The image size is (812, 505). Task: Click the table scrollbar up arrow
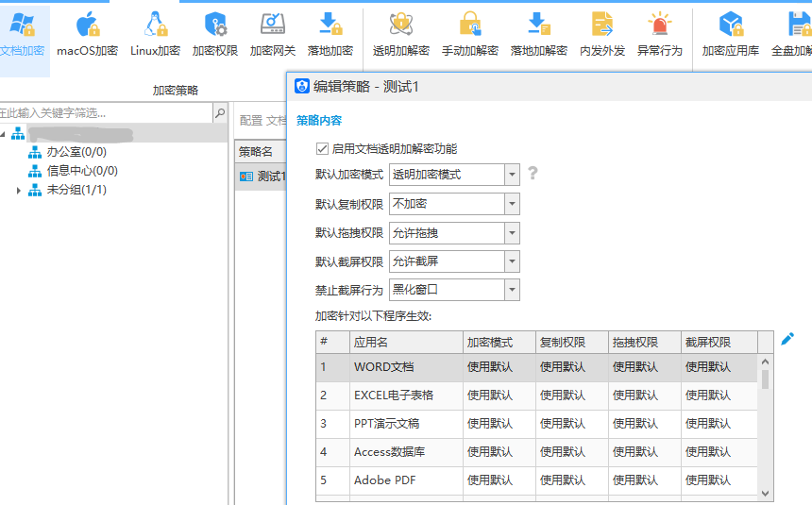[766, 362]
